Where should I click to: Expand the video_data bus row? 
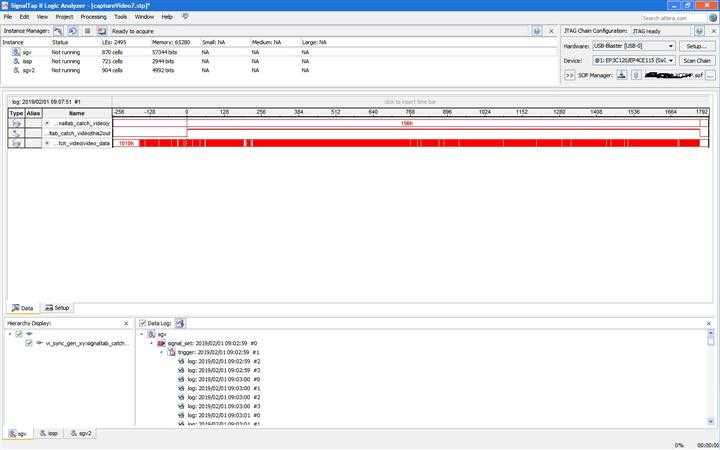(x=47, y=143)
